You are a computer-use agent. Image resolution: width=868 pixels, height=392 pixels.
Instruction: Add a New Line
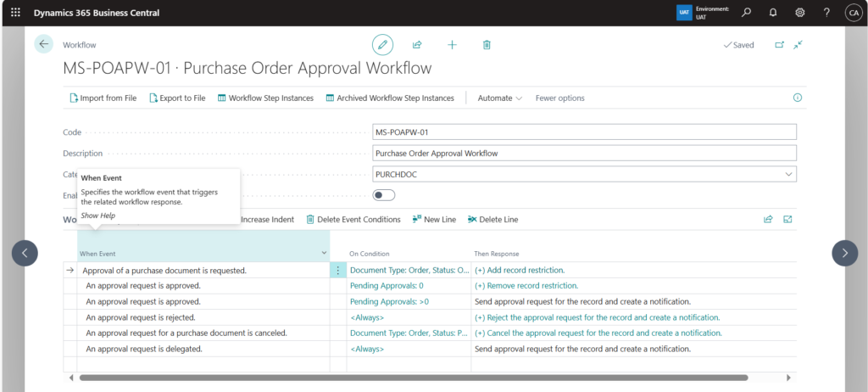coord(435,220)
